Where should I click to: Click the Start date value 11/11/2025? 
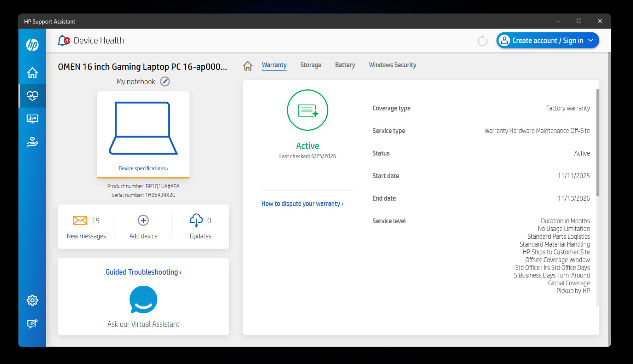pyautogui.click(x=574, y=176)
